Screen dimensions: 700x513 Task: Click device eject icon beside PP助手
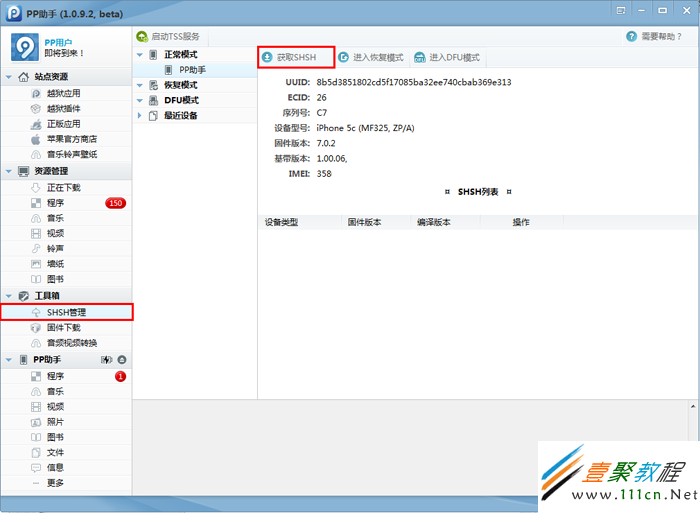(x=122, y=359)
